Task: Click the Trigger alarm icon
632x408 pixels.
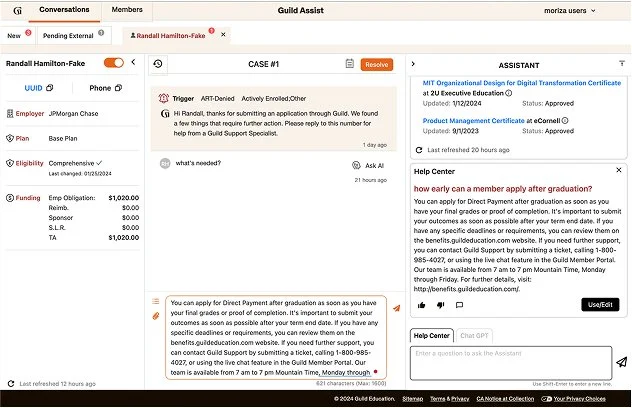Action: tap(164, 98)
